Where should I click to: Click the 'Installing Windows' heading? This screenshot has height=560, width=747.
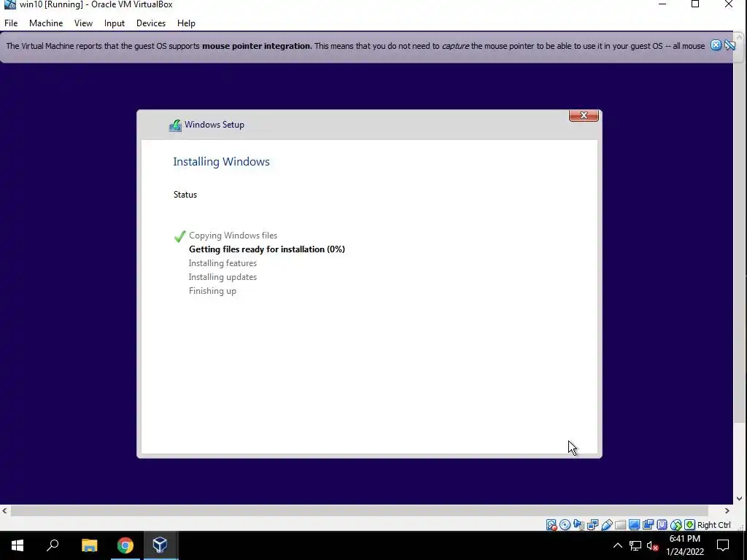point(222,161)
